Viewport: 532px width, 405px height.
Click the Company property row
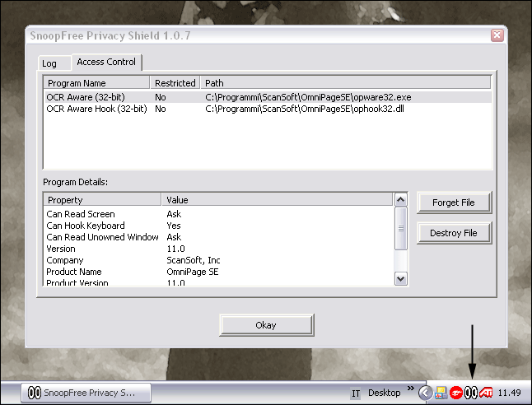(219, 260)
